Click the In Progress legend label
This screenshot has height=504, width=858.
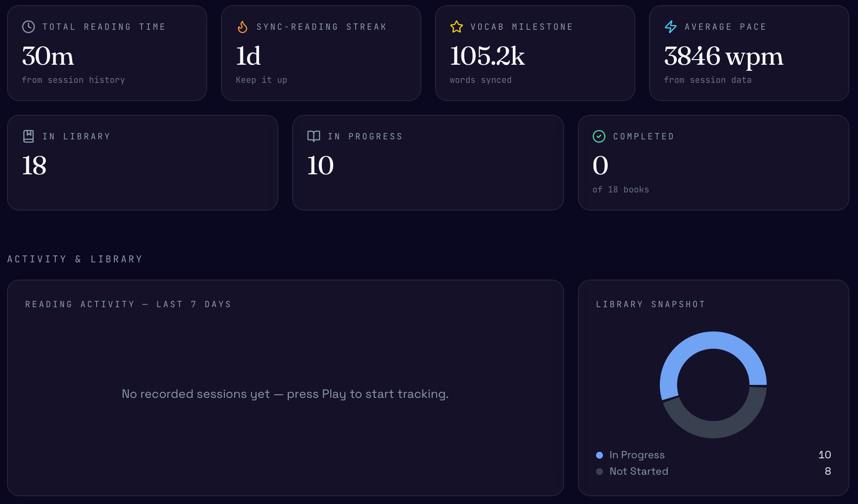(x=637, y=455)
